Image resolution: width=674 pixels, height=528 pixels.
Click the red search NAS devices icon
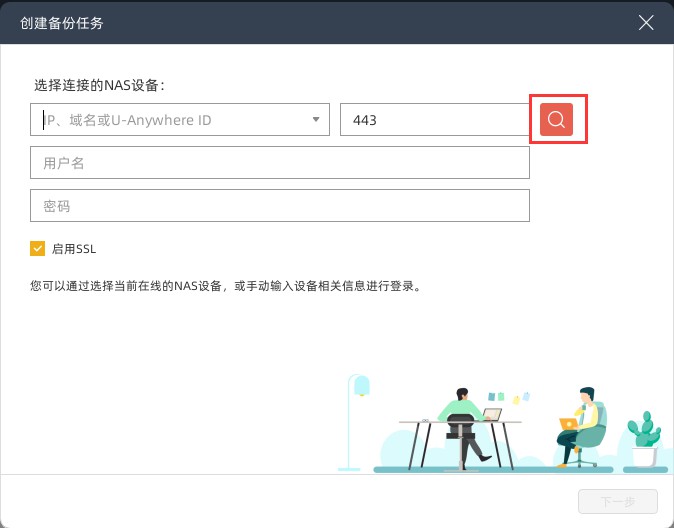(x=557, y=120)
